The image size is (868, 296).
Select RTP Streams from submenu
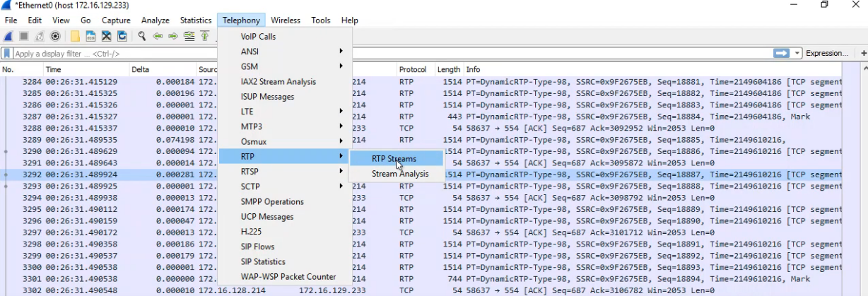[394, 159]
